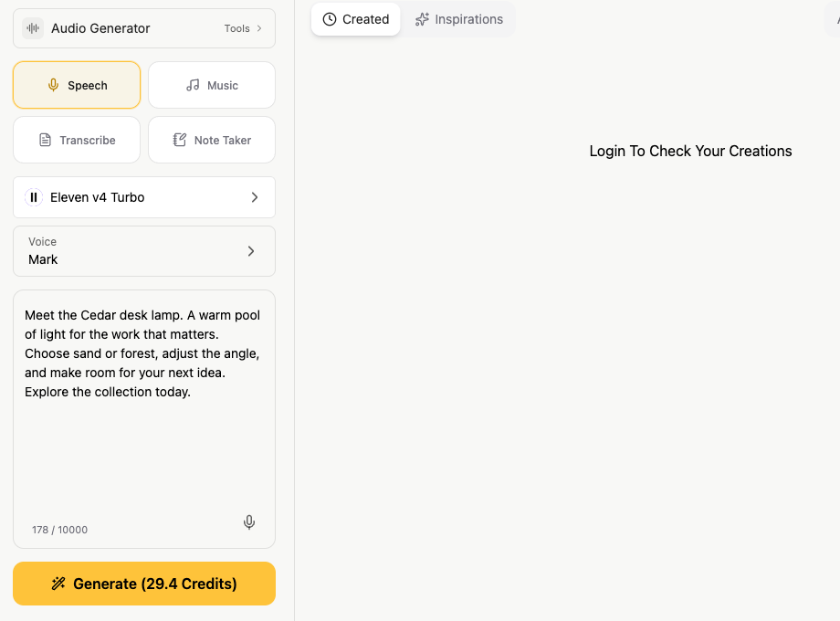The image size is (840, 621).
Task: Click the Voice label above Mark
Action: coord(42,242)
